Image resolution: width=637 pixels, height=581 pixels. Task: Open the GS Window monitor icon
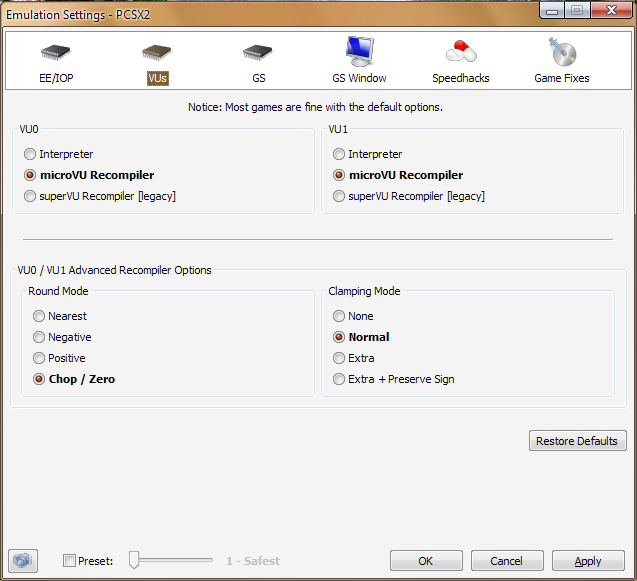[x=360, y=52]
